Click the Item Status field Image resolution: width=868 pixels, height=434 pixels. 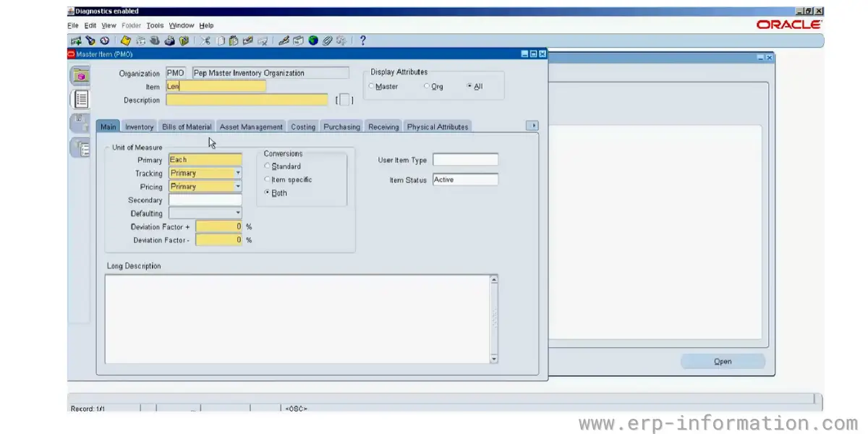465,179
